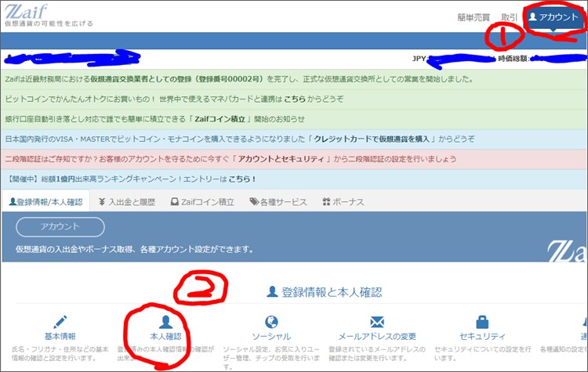
Task: Click the メールアドレスの変更 description text
Action: tap(377, 354)
